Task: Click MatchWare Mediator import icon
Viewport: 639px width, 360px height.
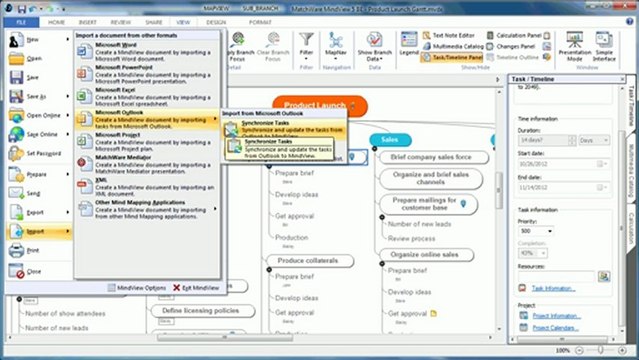Action: tap(84, 164)
